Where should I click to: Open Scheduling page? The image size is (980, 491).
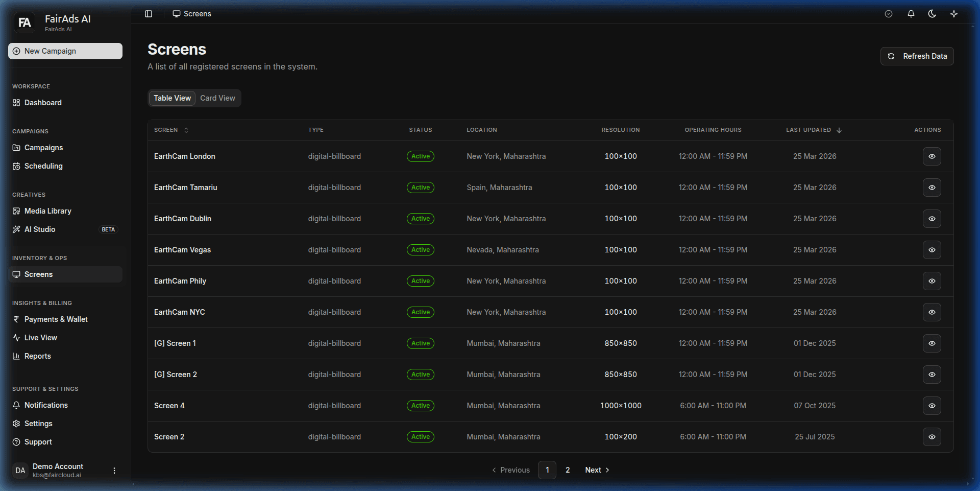(x=65, y=166)
